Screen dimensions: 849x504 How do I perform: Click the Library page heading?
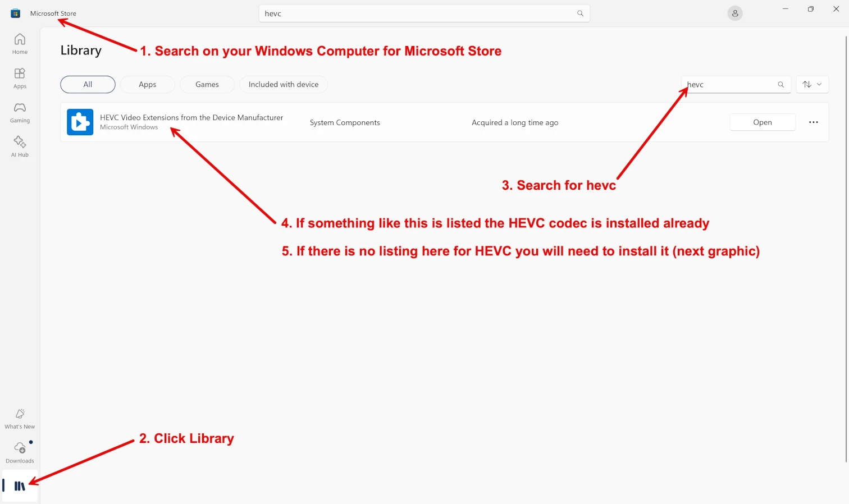(x=81, y=50)
